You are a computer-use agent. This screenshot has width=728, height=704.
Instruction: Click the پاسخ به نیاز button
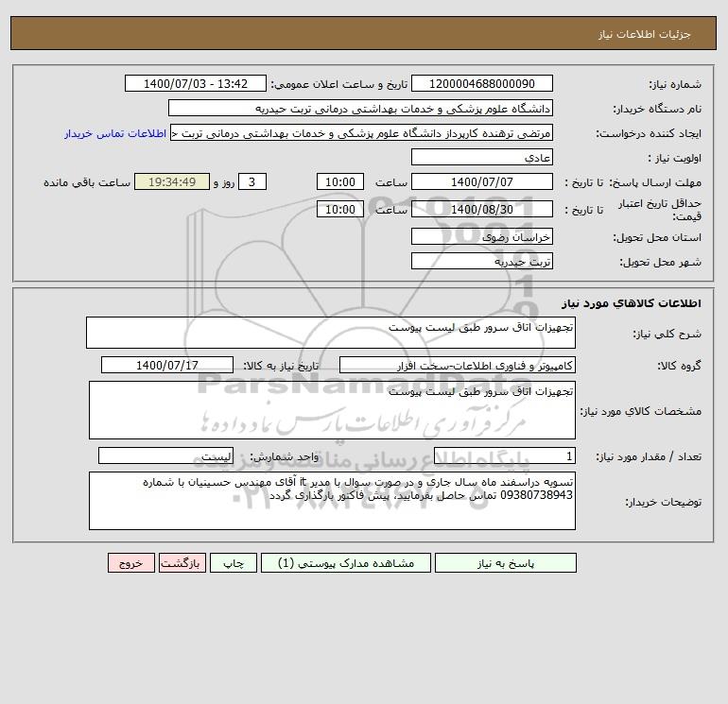point(506,563)
